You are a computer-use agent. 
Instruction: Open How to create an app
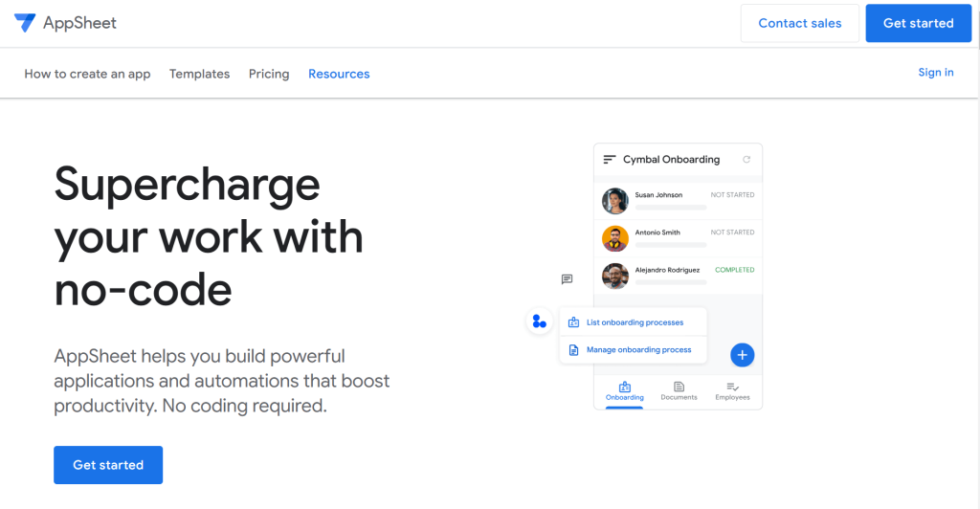coord(87,74)
